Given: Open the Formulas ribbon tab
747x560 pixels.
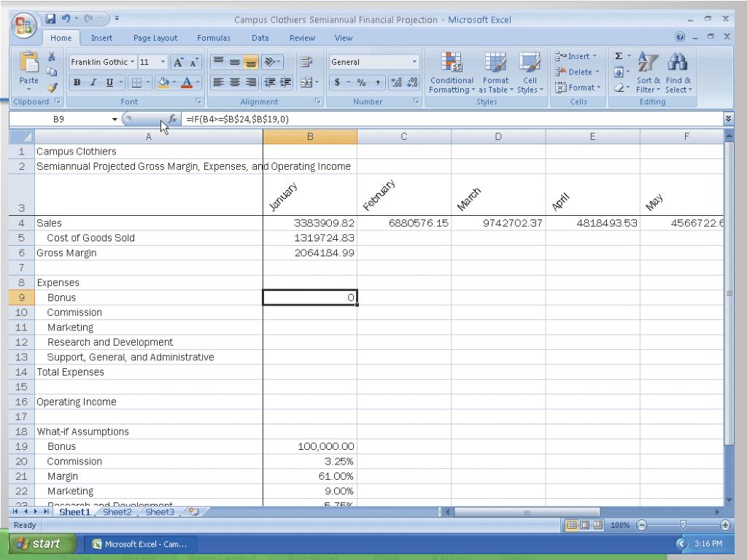Looking at the screenshot, I should (x=214, y=38).
